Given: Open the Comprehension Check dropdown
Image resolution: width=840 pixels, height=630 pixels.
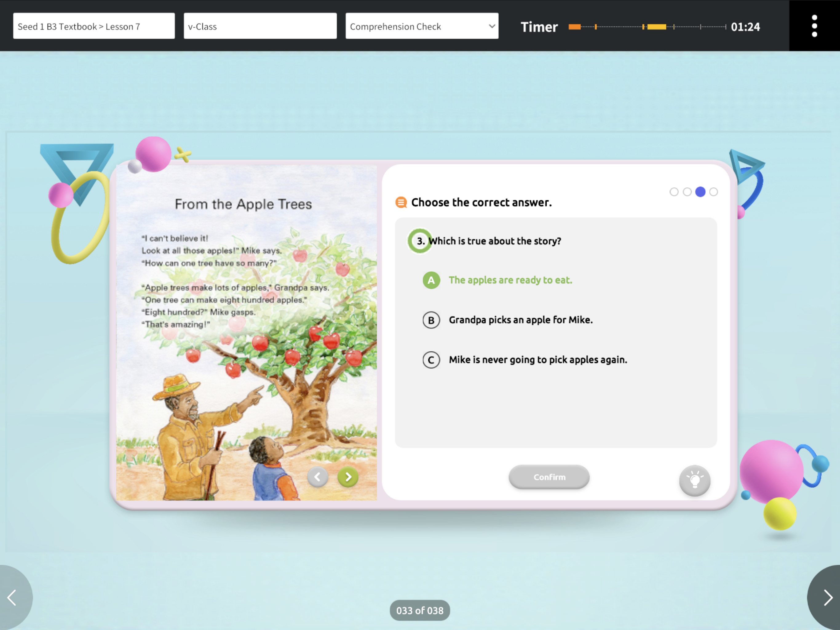Looking at the screenshot, I should (x=422, y=26).
